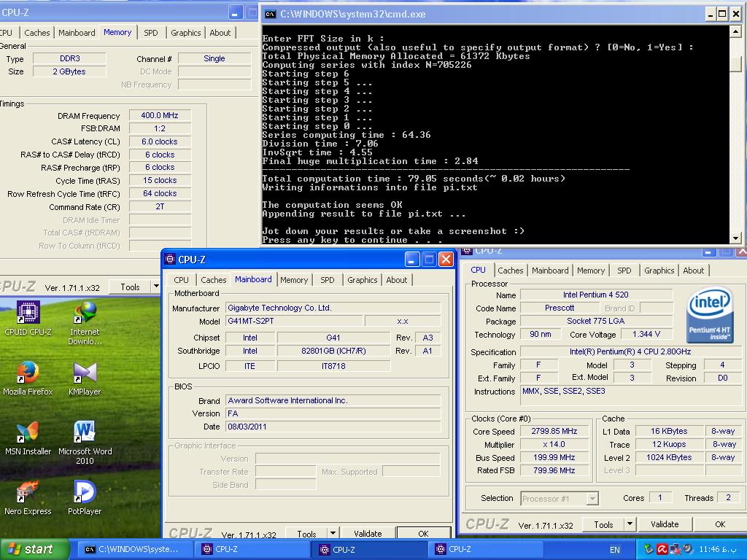Click the cmd window scrollbar thumb

(735, 63)
